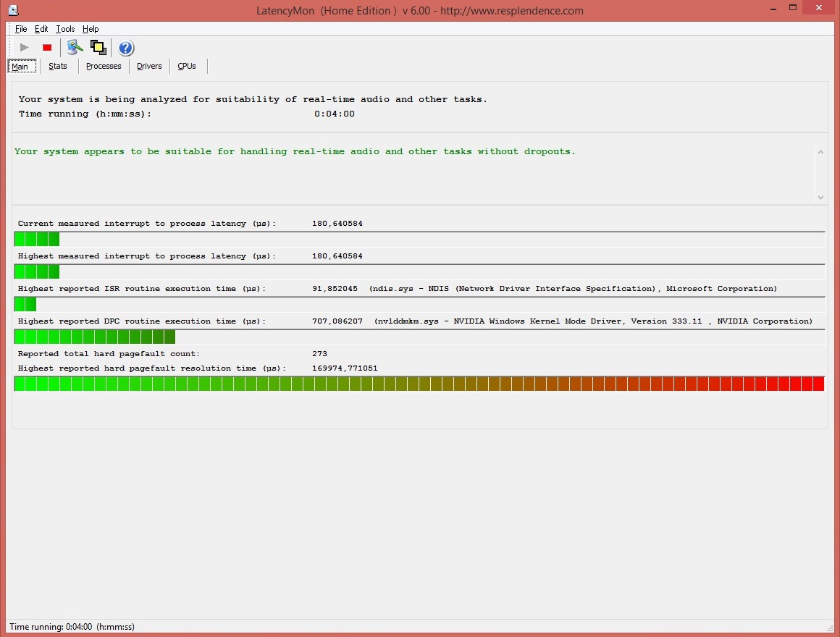Click the ndis.sys driver description text

[x=573, y=289]
